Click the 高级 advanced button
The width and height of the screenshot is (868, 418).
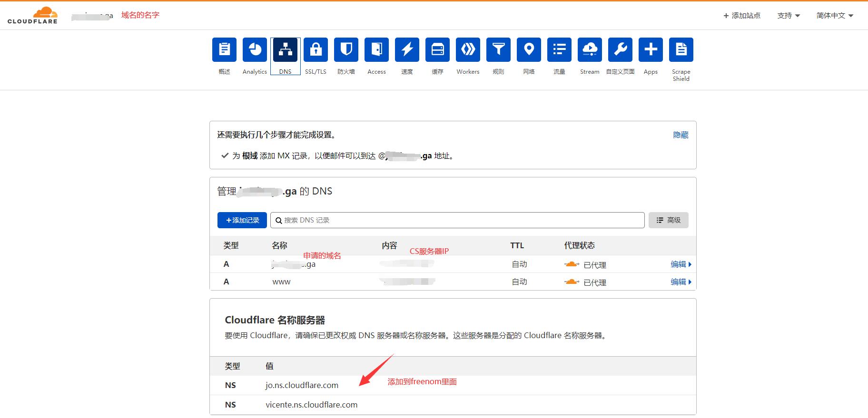point(668,220)
